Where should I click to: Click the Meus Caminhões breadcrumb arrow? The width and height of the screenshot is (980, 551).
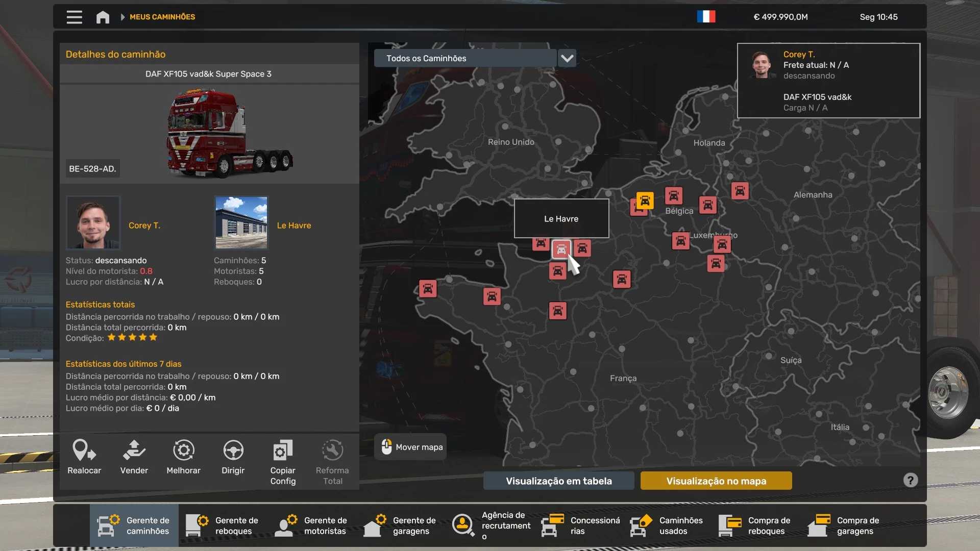coord(122,17)
